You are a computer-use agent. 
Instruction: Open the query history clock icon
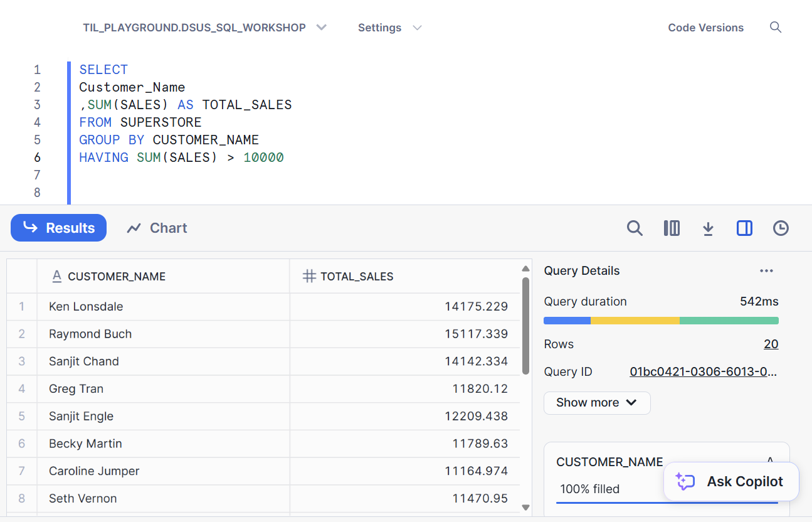tap(781, 228)
